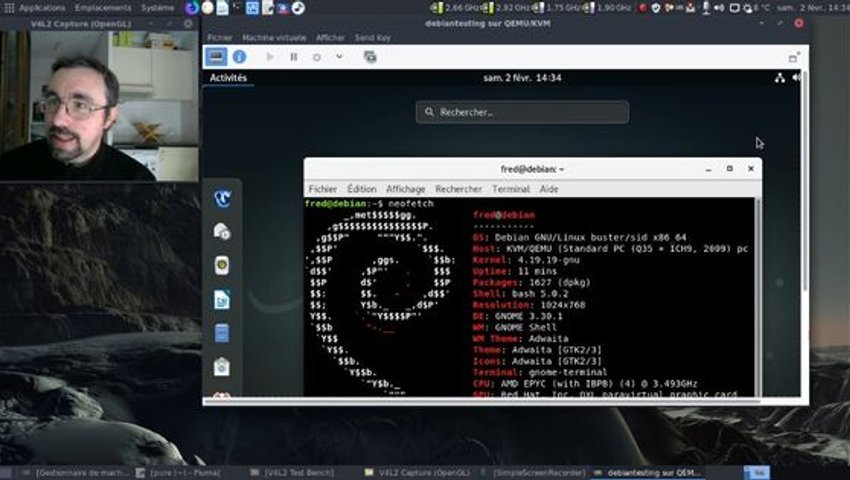Click the DE: GNOME 3.30.1 line
Image resolution: width=850 pixels, height=480 pixels.
(x=518, y=316)
